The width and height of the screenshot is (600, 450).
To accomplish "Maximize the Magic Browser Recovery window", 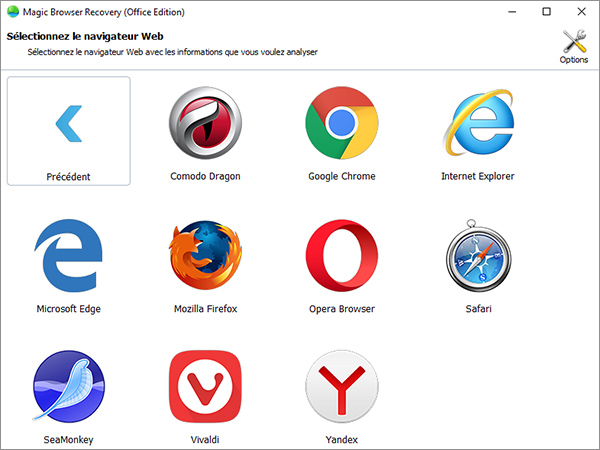I will (x=547, y=12).
